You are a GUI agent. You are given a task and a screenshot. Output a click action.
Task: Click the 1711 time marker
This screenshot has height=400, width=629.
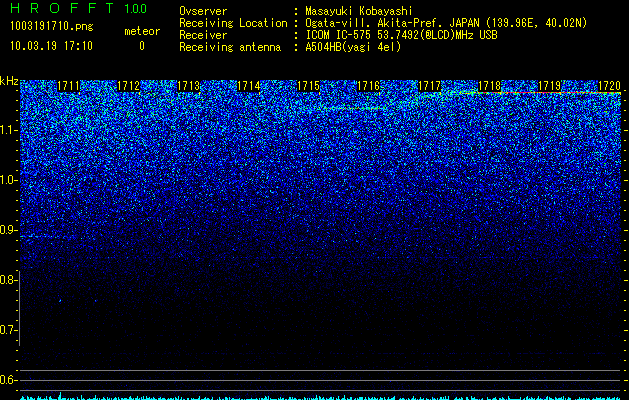tap(68, 86)
